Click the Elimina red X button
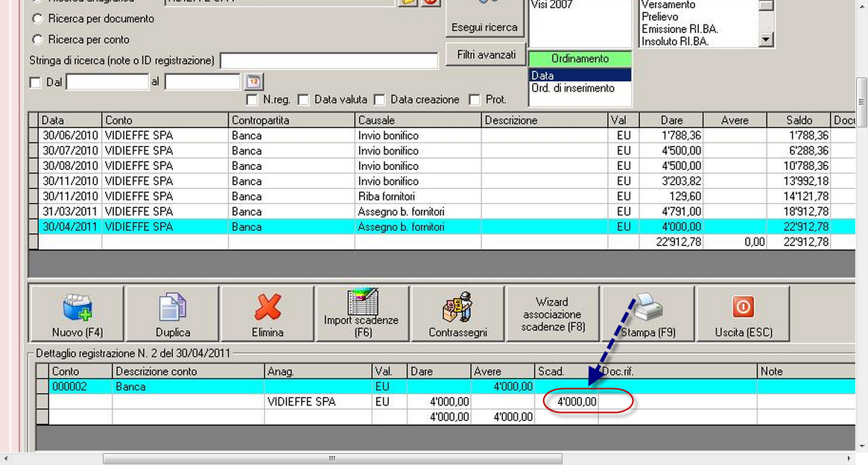 coord(267,313)
